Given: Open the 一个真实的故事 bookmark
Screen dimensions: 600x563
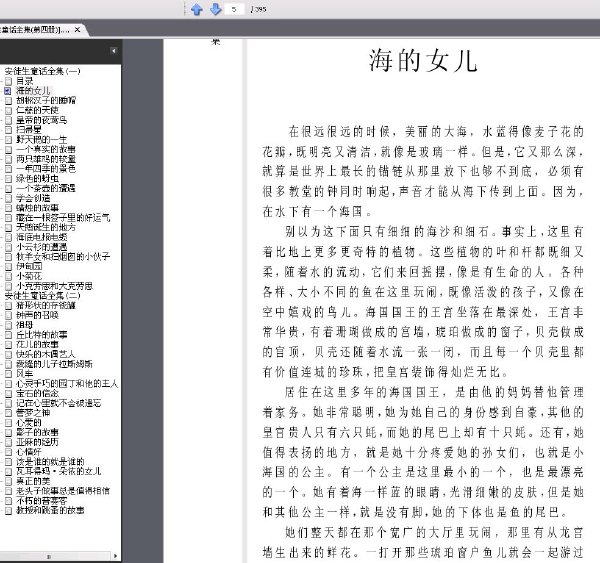Looking at the screenshot, I should pos(46,149).
